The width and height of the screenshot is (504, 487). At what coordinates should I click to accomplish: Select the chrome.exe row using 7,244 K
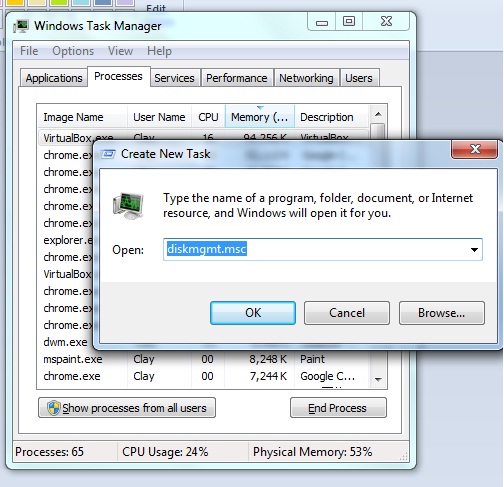click(203, 376)
